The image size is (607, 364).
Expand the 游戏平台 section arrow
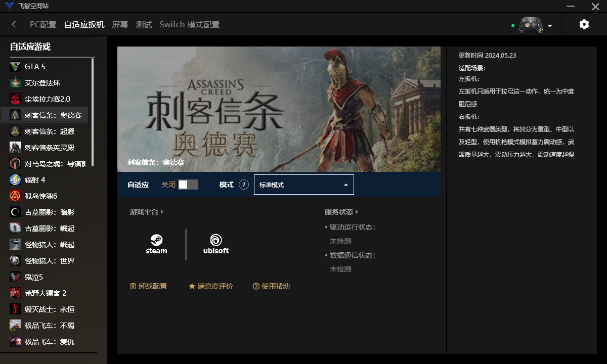162,212
